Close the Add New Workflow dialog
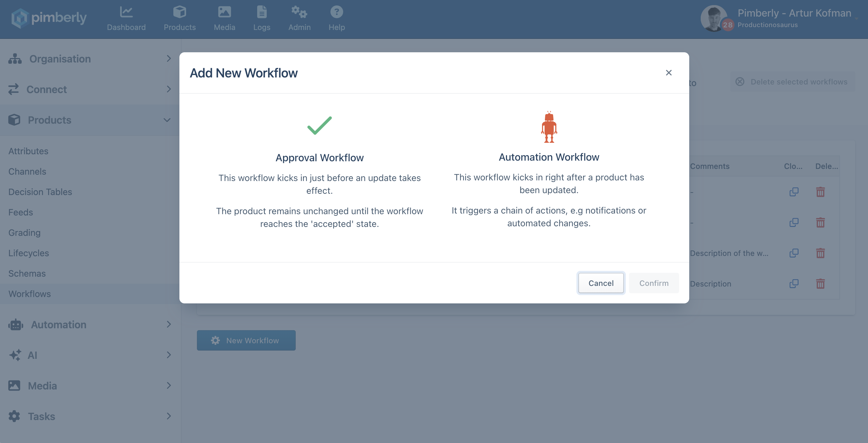Image resolution: width=868 pixels, height=443 pixels. coord(669,73)
